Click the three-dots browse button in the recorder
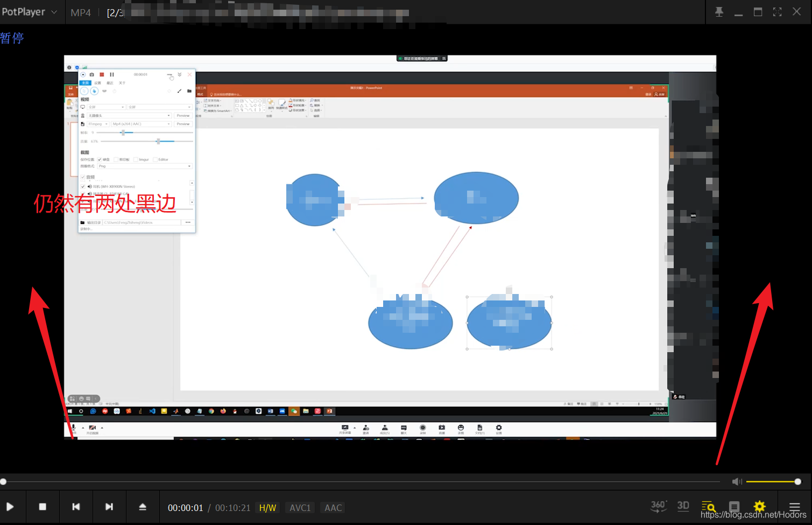The image size is (812, 525). click(x=188, y=222)
